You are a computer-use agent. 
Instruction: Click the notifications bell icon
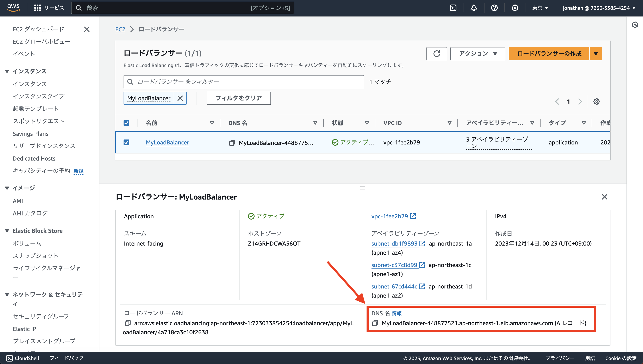[x=474, y=8]
